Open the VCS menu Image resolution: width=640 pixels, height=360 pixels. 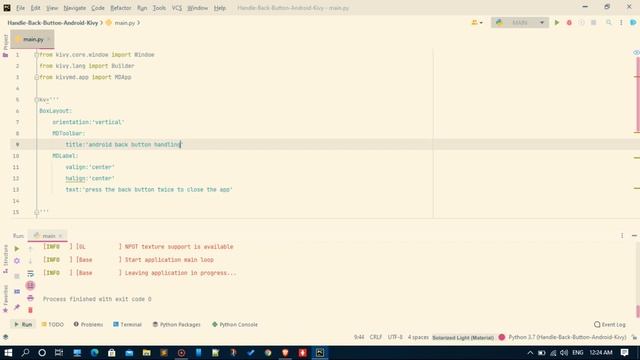tap(177, 8)
